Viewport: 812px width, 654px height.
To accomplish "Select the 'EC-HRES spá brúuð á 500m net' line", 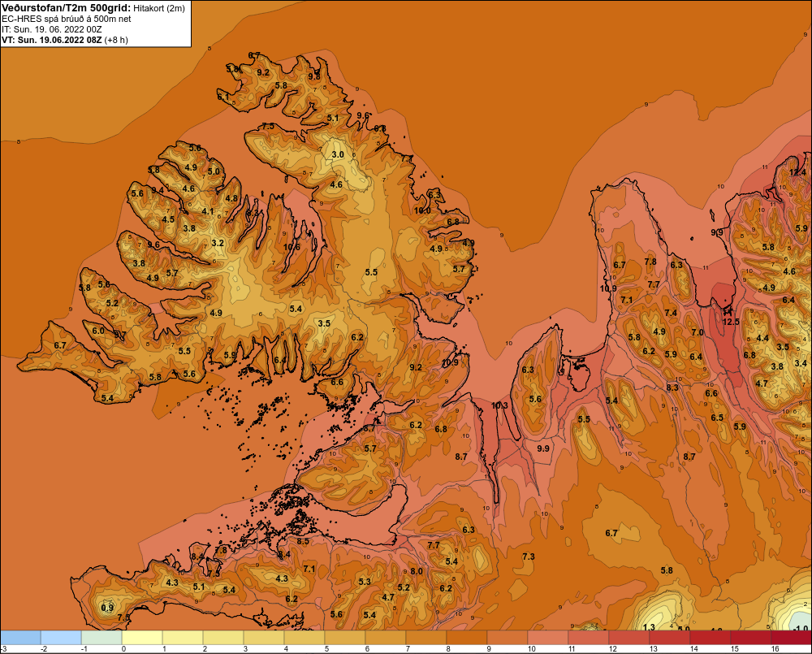I will point(67,19).
